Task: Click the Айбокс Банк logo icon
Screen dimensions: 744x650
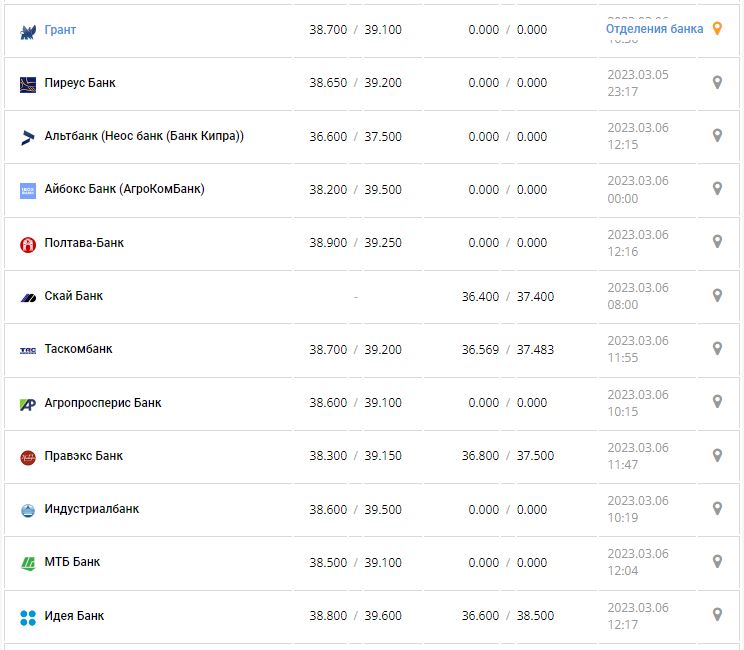Action: pyautogui.click(x=28, y=190)
